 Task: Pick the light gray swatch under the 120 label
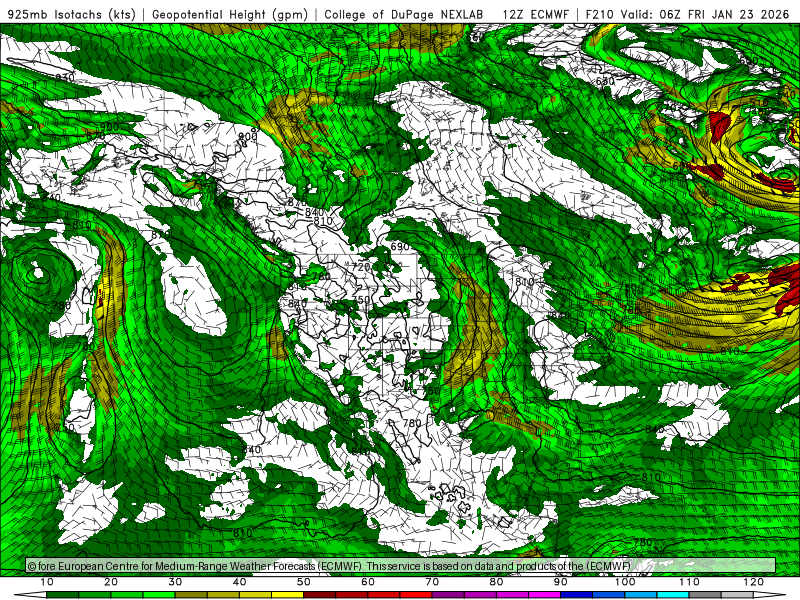737,595
